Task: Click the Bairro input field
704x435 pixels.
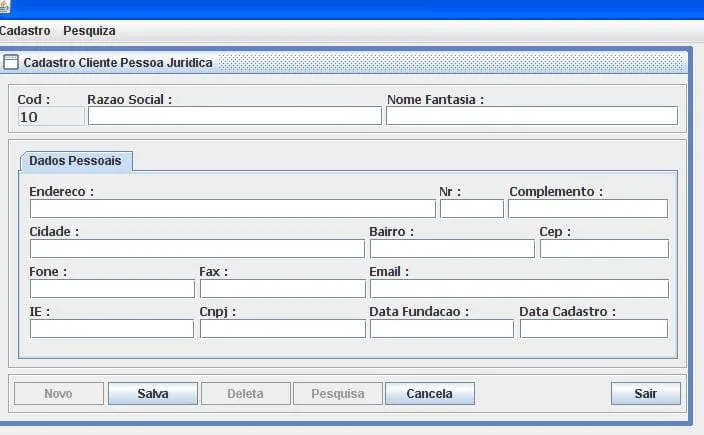Action: point(452,249)
